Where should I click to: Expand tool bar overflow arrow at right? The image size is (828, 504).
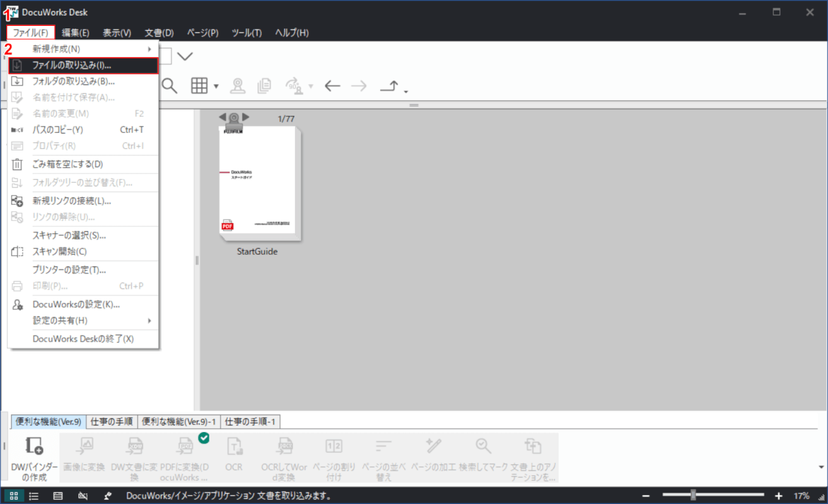click(x=821, y=467)
